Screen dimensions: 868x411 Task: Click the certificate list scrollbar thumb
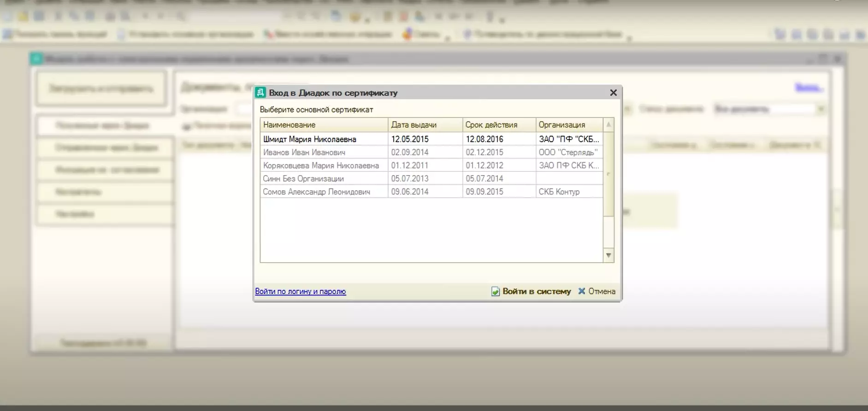(x=608, y=174)
